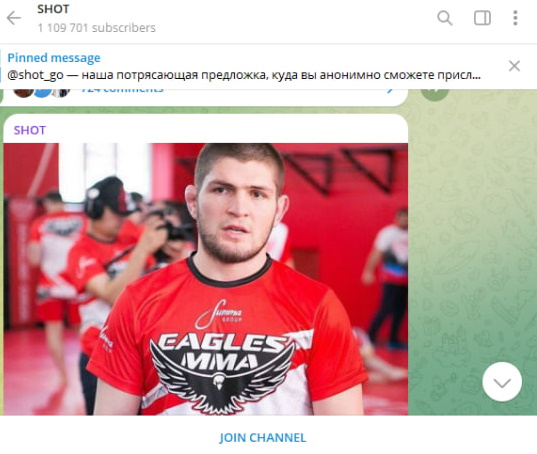Dismiss the pinned message bar
The height and width of the screenshot is (454, 537).
pyautogui.click(x=514, y=66)
